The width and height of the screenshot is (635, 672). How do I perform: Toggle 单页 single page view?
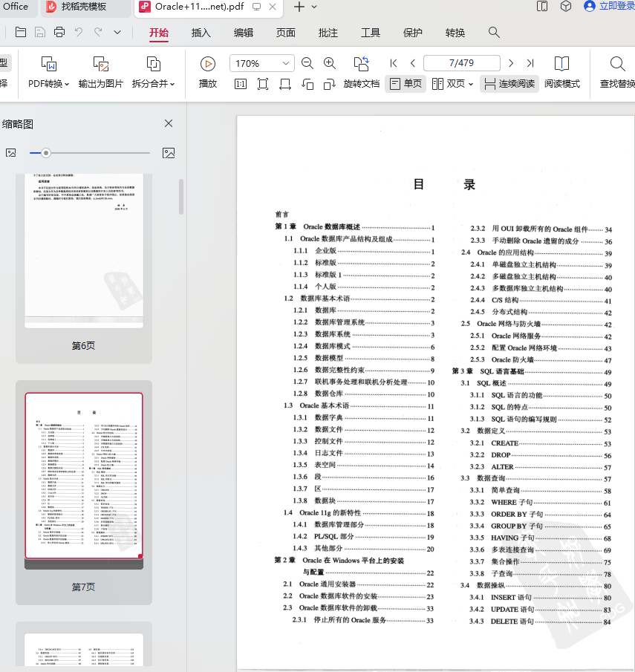pos(406,84)
